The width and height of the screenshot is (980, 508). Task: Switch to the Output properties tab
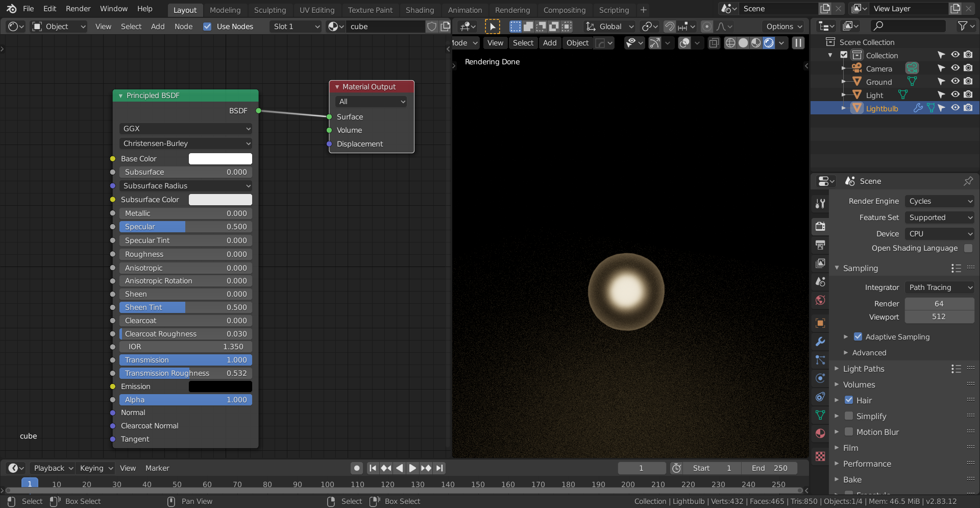tap(820, 245)
